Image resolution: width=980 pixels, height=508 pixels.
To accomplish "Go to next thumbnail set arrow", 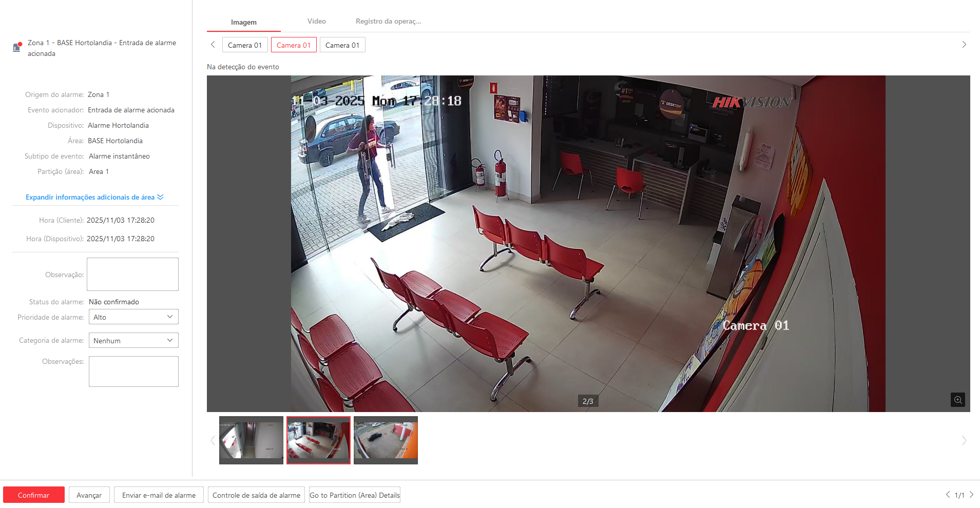I will [x=964, y=440].
